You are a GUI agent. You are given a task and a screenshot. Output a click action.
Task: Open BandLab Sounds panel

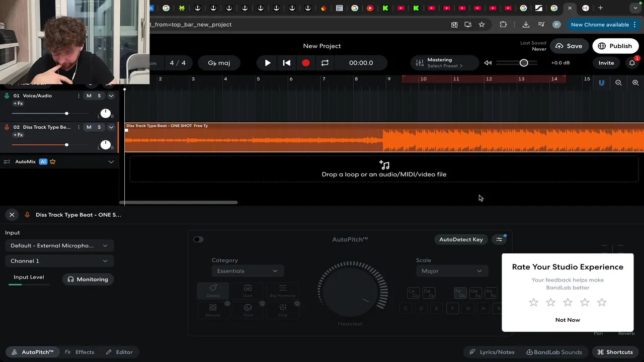coord(554,352)
